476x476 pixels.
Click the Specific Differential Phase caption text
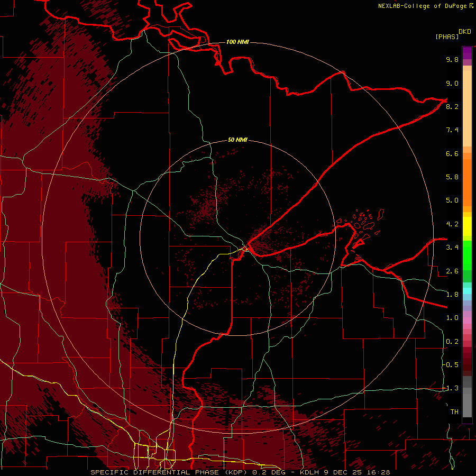pyautogui.click(x=240, y=472)
